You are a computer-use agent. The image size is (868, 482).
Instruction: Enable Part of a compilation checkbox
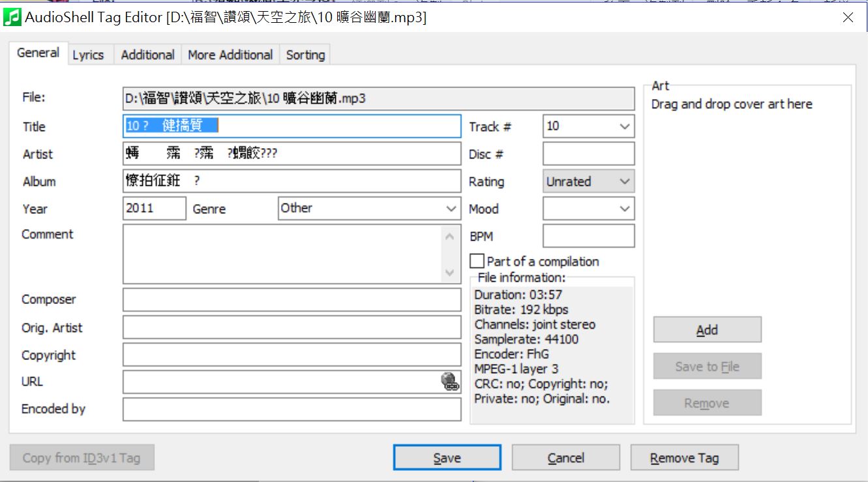coord(477,261)
